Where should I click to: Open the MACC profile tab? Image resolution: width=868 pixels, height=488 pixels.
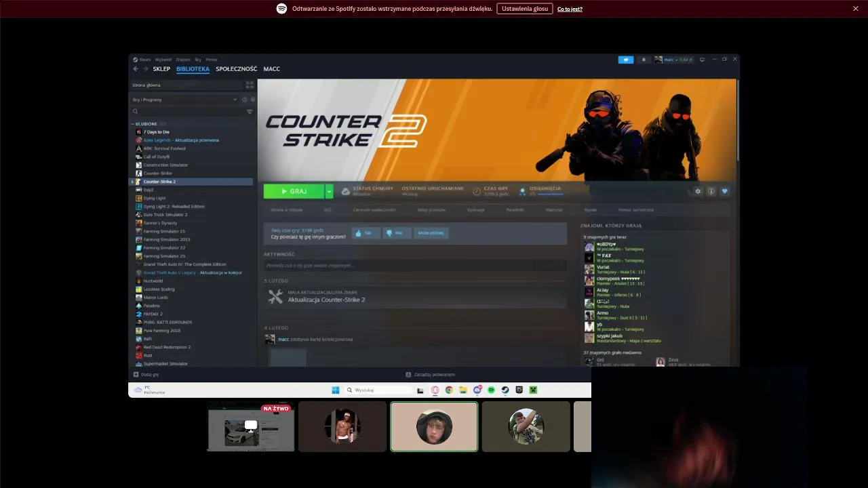click(271, 69)
